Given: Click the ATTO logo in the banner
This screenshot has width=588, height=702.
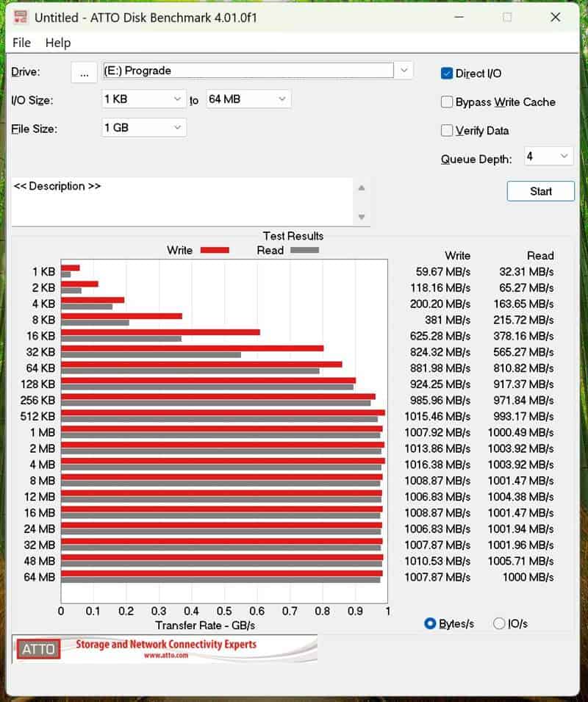Looking at the screenshot, I should 38,649.
